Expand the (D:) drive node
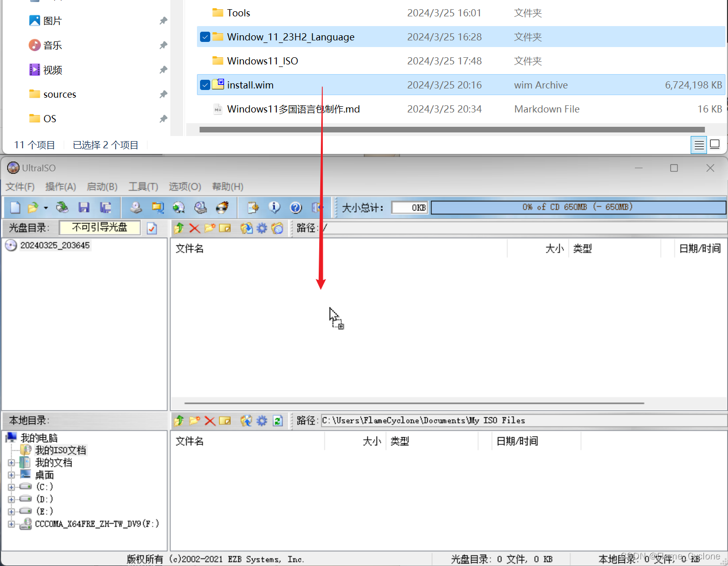Viewport: 728px width, 566px height. [11, 500]
